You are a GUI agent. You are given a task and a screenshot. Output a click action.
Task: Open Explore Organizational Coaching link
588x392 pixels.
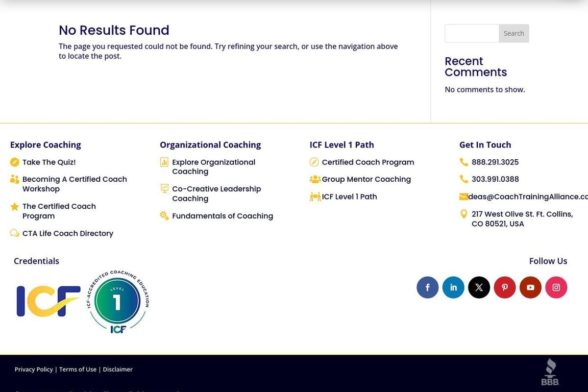[x=214, y=166]
